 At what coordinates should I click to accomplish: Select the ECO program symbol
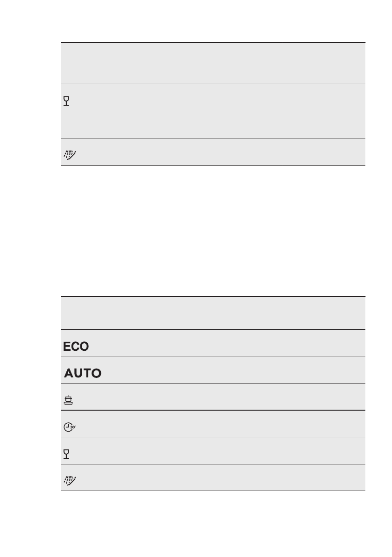pyautogui.click(x=77, y=347)
